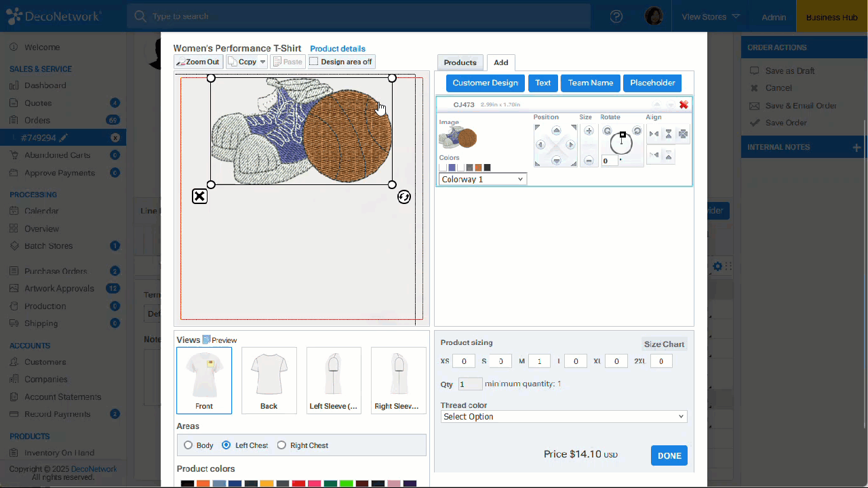Select black design color swatch
Screen dimensions: 868x488
487,167
